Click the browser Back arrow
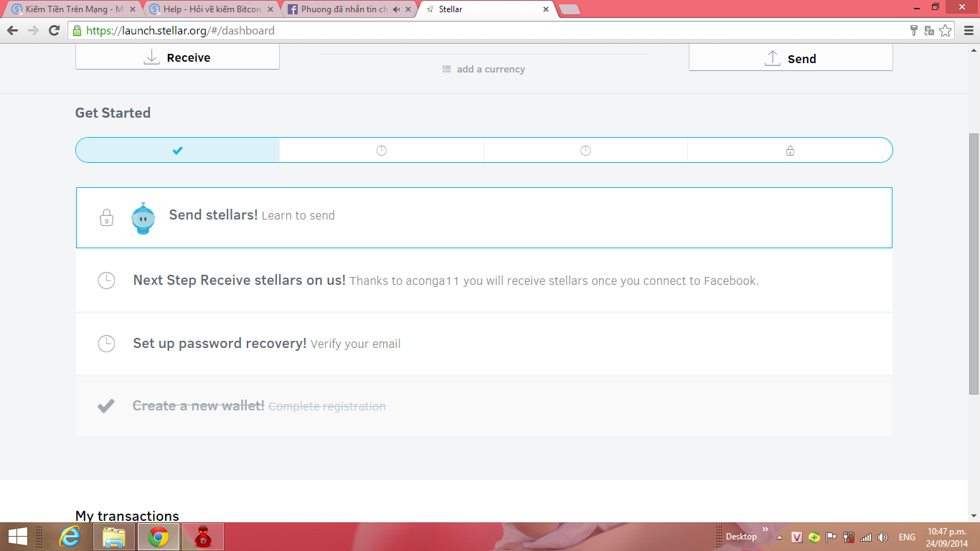980x551 pixels. click(x=13, y=30)
